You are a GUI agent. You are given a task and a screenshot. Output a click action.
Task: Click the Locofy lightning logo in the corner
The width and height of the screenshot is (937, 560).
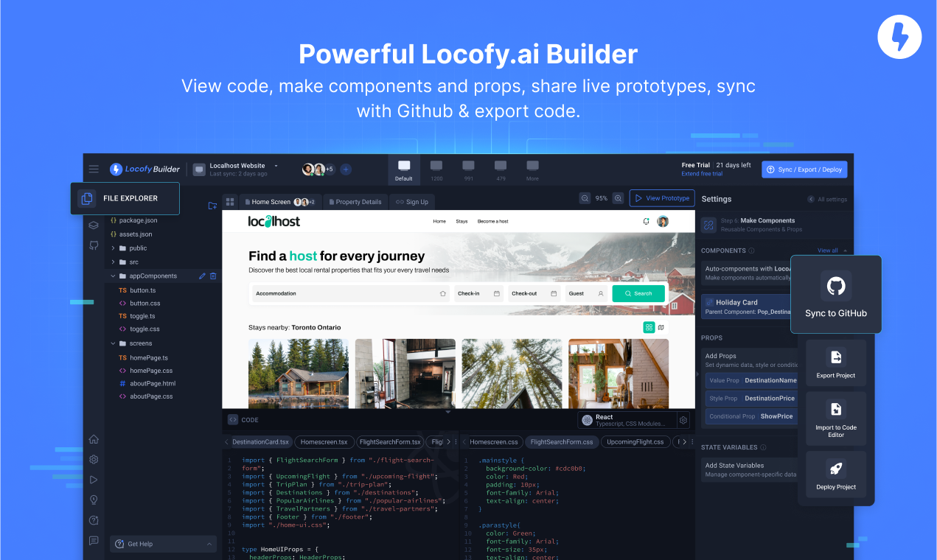pos(899,37)
